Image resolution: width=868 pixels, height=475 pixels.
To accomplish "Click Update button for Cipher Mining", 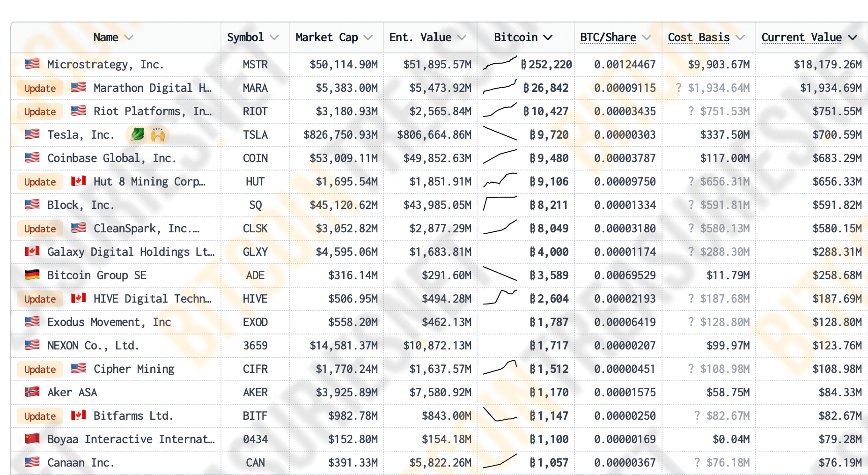I will click(40, 369).
